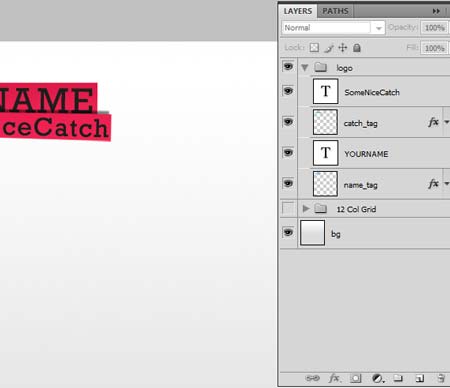
Task: Select the 12 Col Grid folder icon
Action: pos(321,209)
